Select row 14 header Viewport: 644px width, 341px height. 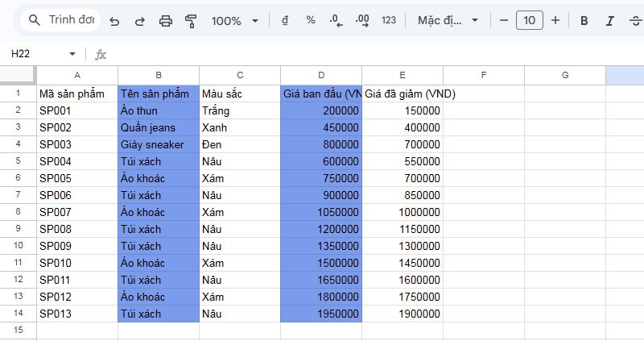click(18, 314)
